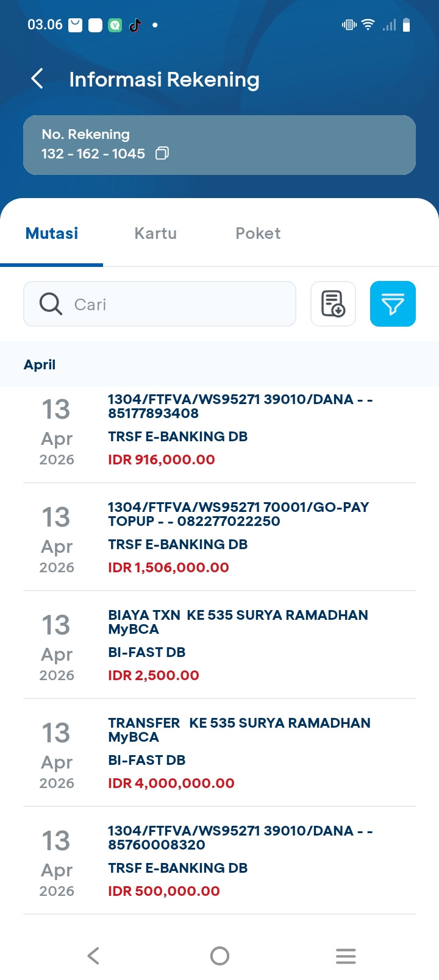
Task: Tap the Informasi Rekening page title
Action: coord(164,79)
